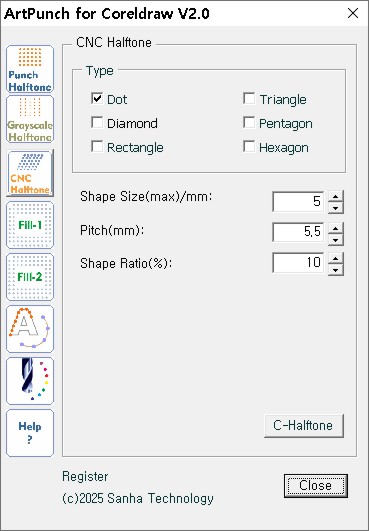Open the Help sidebar icon
369x531 pixels.
pyautogui.click(x=30, y=433)
